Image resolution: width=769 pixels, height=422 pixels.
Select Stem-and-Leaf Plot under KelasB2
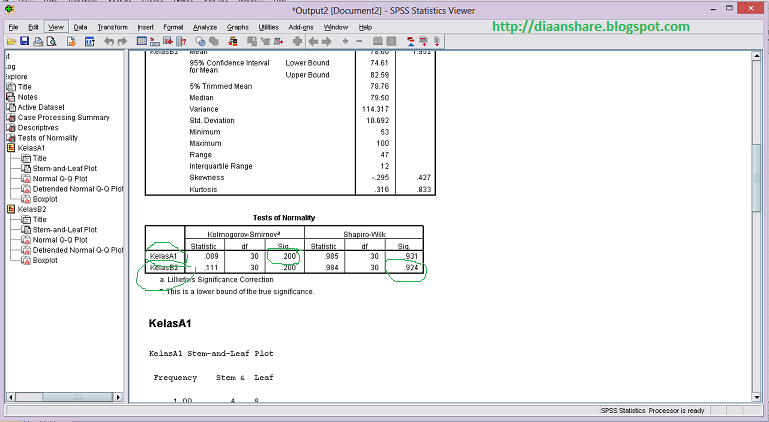65,230
